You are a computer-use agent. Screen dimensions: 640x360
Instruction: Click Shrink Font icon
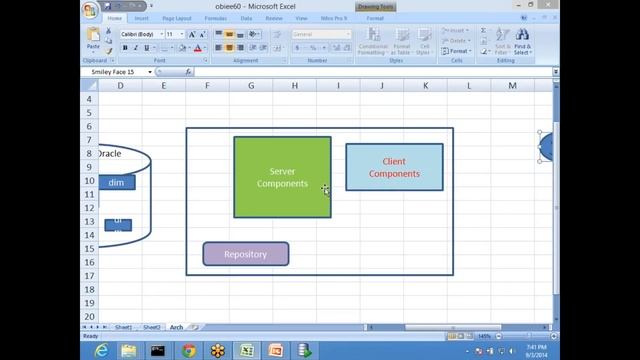coord(202,34)
